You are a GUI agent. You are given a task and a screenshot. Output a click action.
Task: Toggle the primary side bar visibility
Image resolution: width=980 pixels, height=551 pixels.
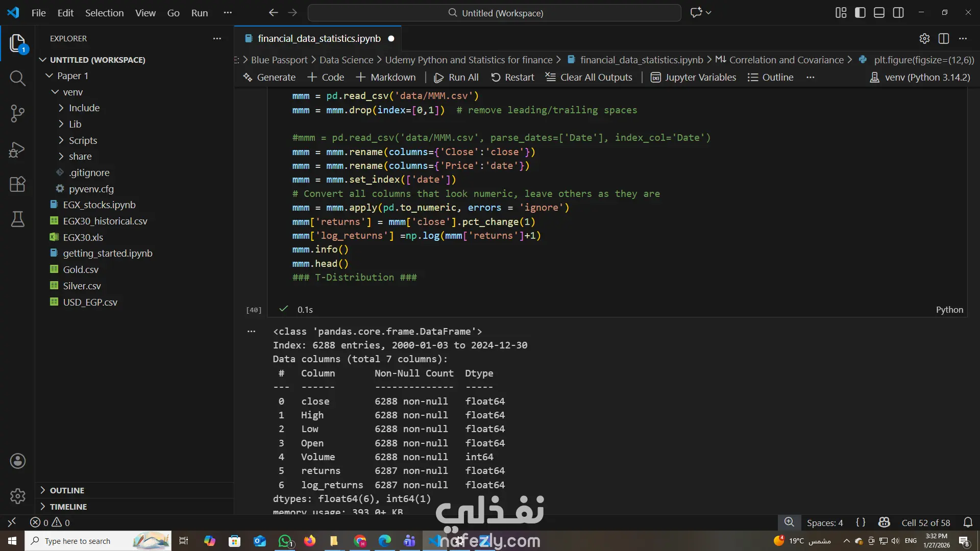[860, 13]
